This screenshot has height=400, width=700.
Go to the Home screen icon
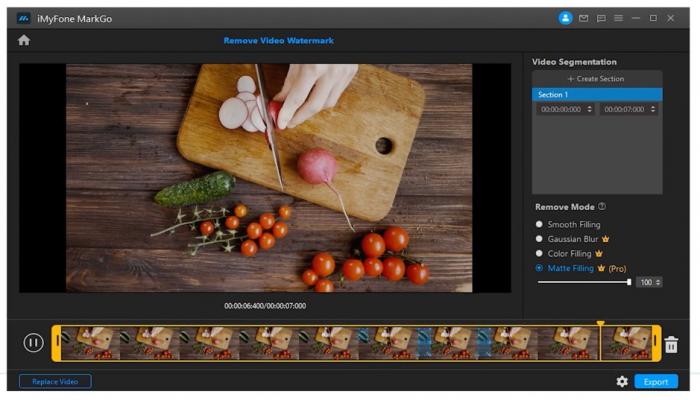coord(24,40)
